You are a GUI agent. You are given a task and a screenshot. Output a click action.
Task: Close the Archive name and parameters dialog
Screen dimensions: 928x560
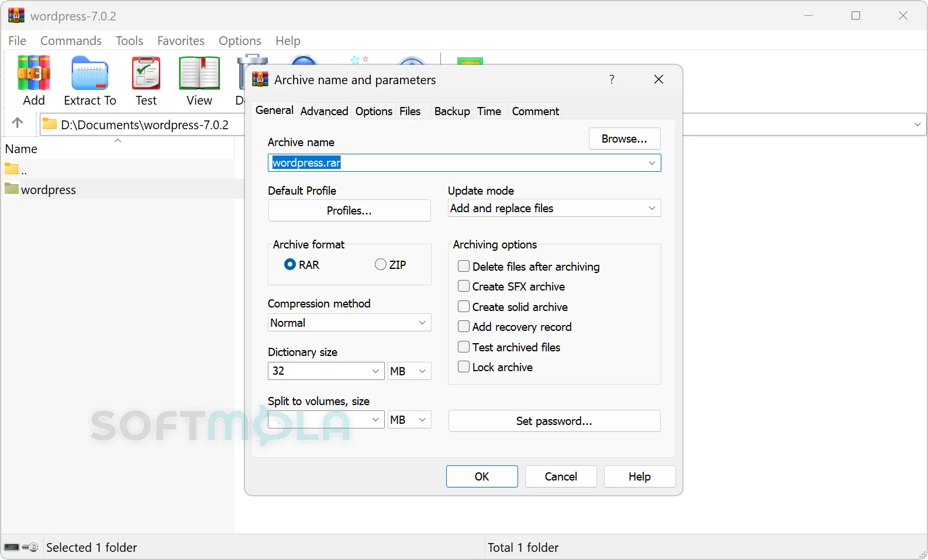(658, 79)
